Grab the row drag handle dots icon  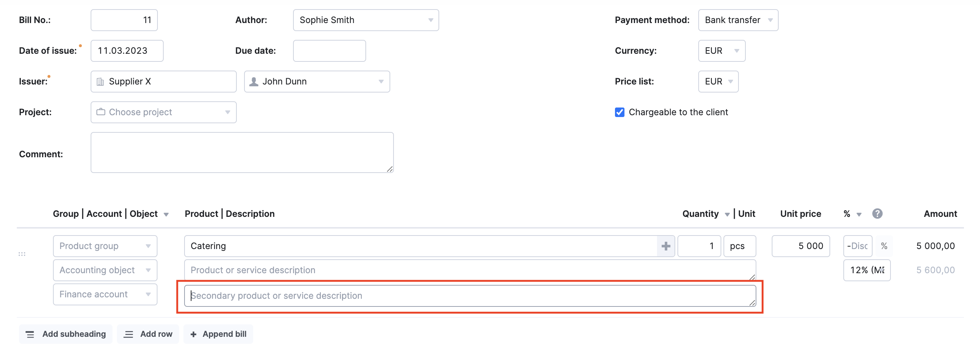22,254
